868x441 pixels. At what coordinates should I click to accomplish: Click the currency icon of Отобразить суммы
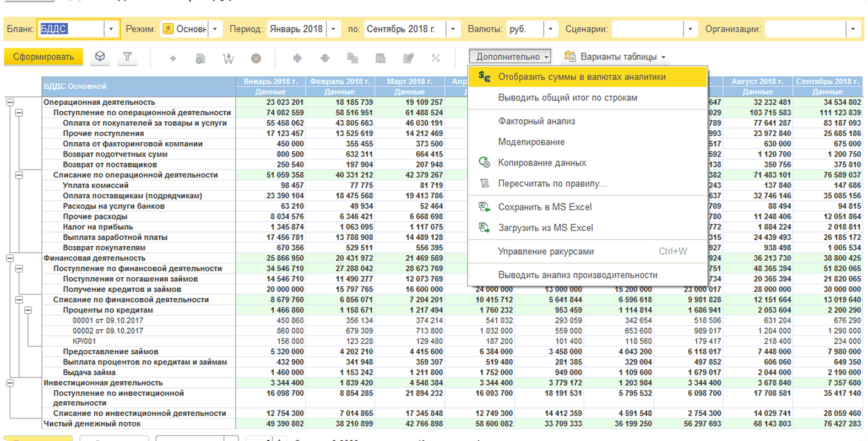(484, 77)
